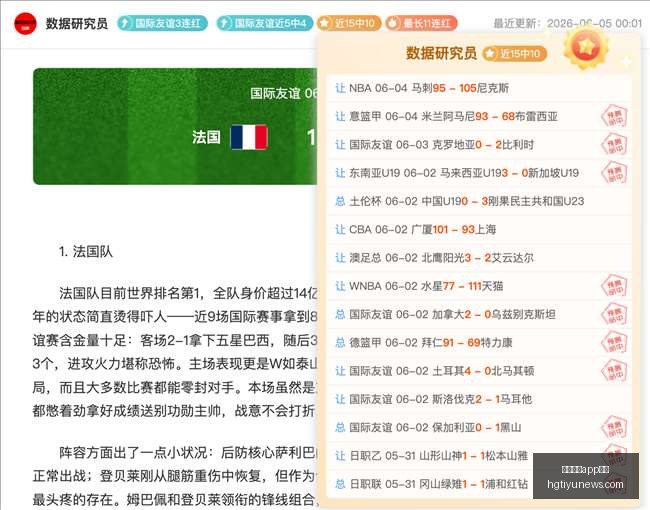Viewport: 650px width, 510px height.
Task: Click the 总 tag on the 土伦杯 row
Action: [340, 202]
